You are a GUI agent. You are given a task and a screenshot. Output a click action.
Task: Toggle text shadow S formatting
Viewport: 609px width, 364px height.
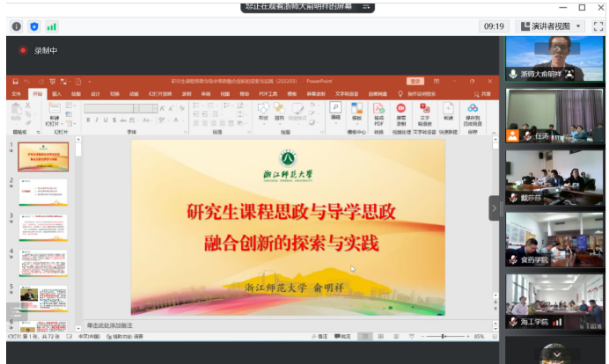[x=114, y=120]
